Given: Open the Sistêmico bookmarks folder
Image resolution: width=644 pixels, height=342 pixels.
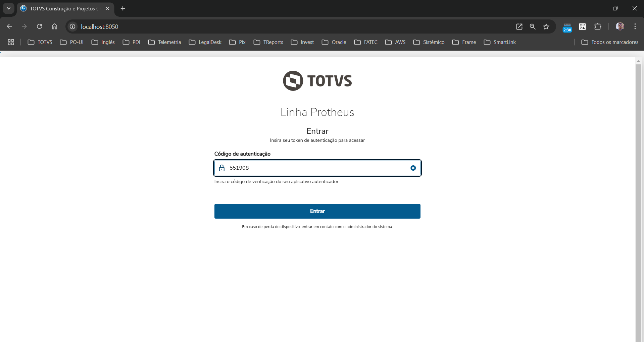Looking at the screenshot, I should [429, 42].
